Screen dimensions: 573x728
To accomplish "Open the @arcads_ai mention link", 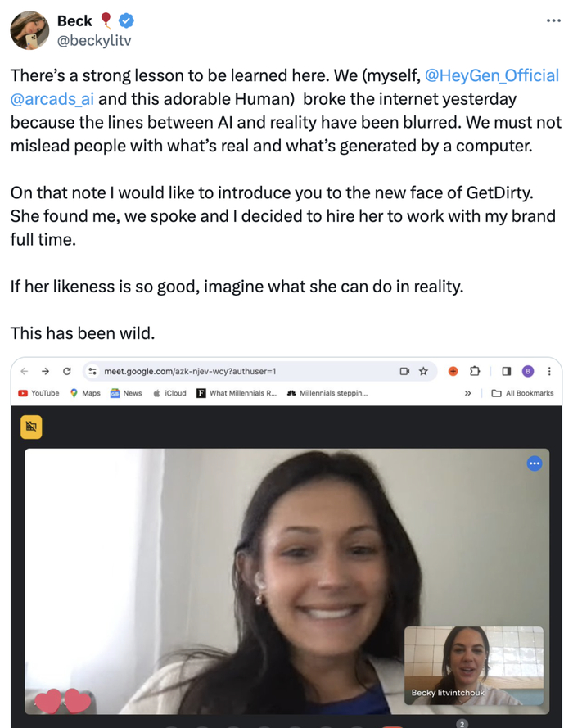I will tap(52, 99).
